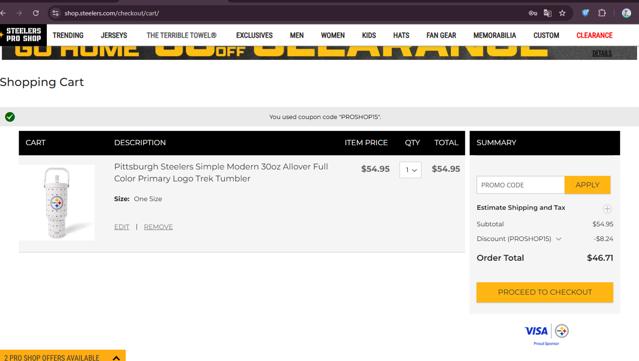
Task: Open the extensions puzzle icon
Action: (602, 13)
